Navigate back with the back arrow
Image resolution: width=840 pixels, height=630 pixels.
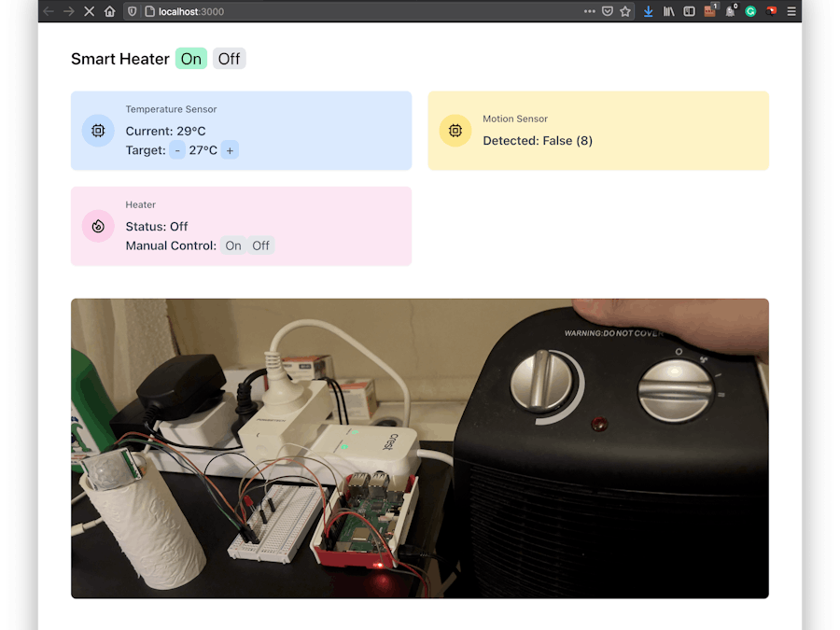coord(48,11)
